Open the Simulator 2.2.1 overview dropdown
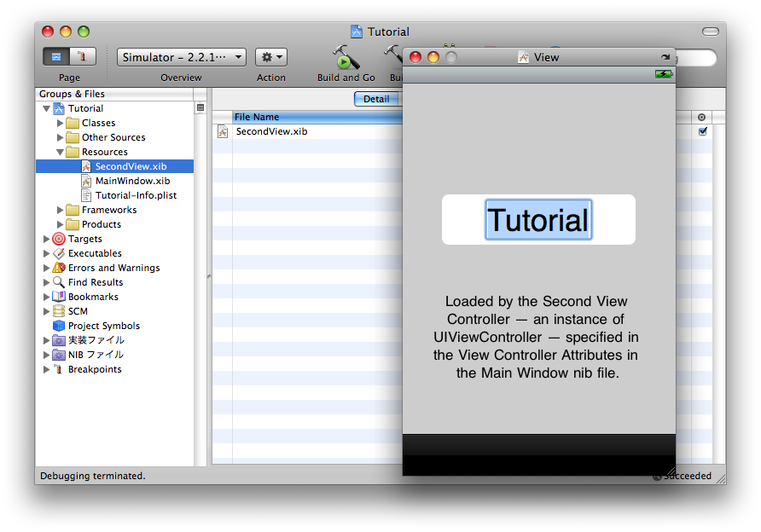The image size is (761, 532). 182,57
